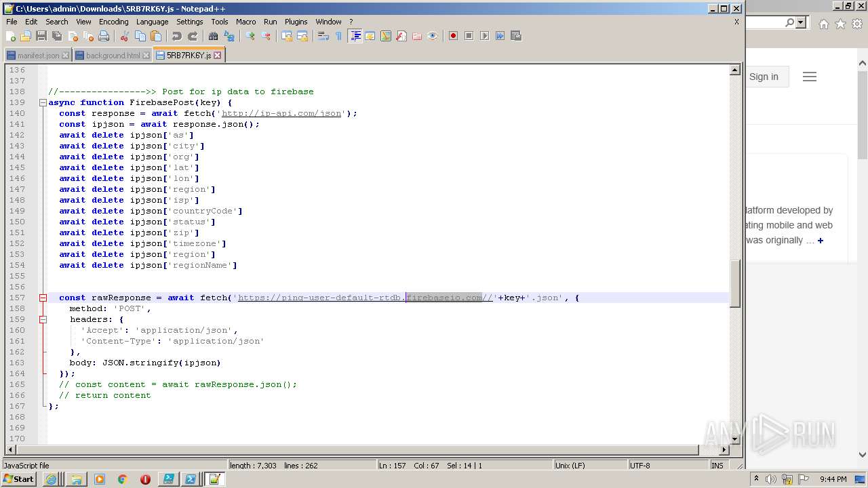Open the File menu
This screenshot has height=488, width=868.
[12, 22]
